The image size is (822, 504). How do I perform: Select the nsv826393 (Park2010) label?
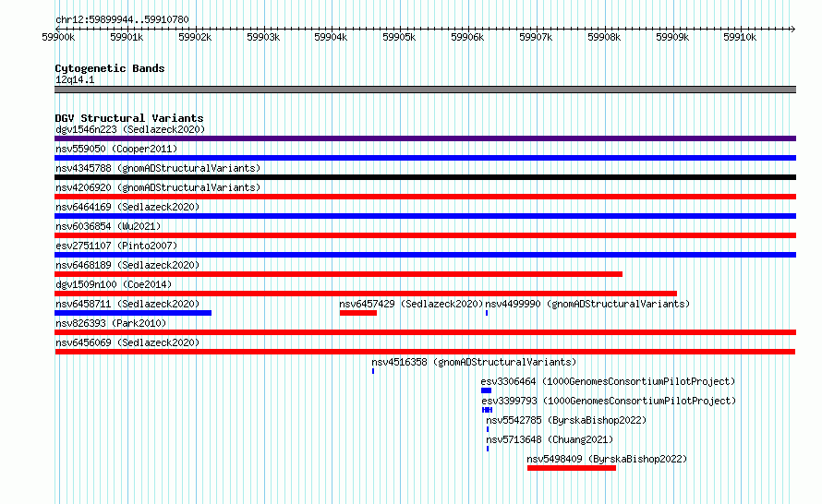(x=111, y=323)
